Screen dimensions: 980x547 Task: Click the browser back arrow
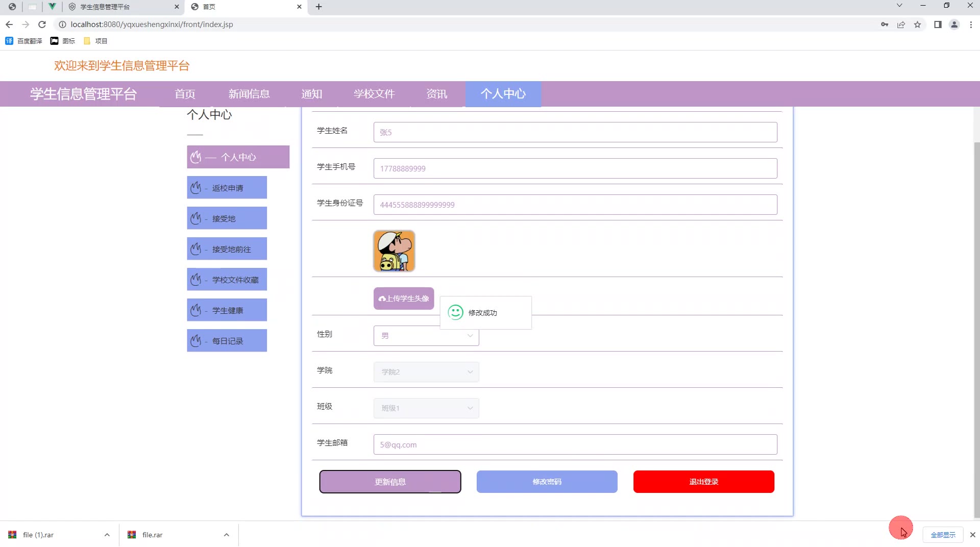point(9,24)
